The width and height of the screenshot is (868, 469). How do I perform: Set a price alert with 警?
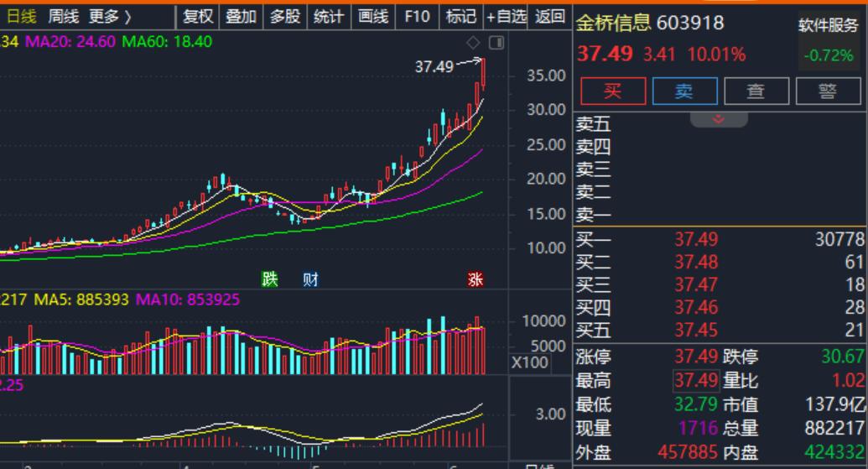[828, 91]
